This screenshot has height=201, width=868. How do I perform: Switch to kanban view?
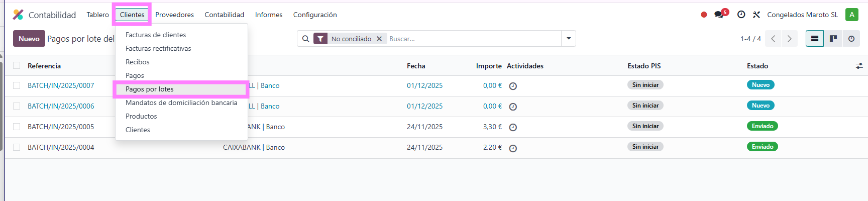click(x=833, y=39)
